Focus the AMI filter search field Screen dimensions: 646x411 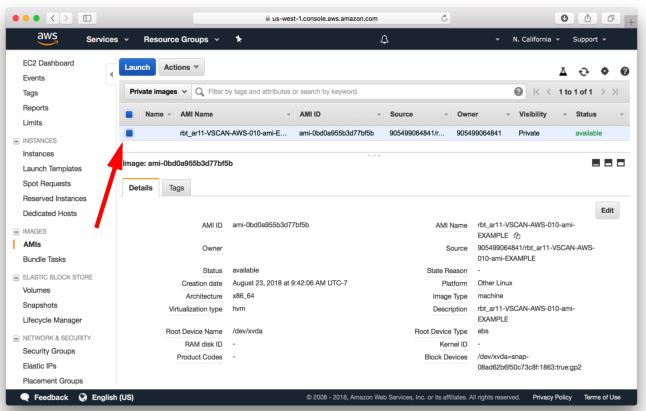coord(358,91)
